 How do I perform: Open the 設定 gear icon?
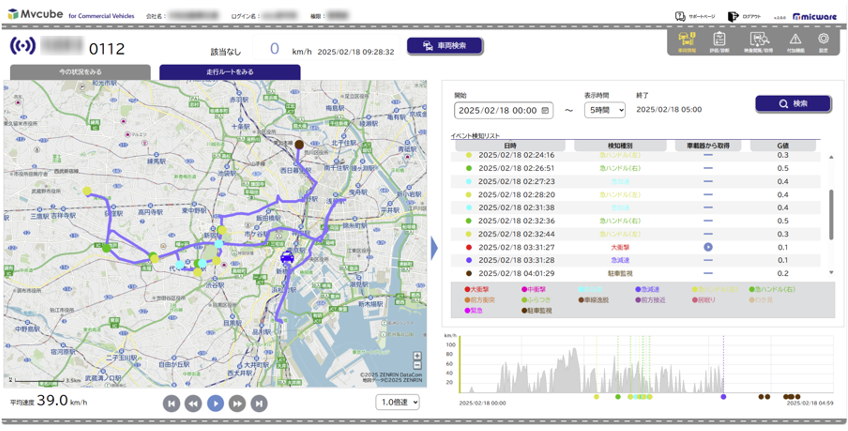point(823,41)
